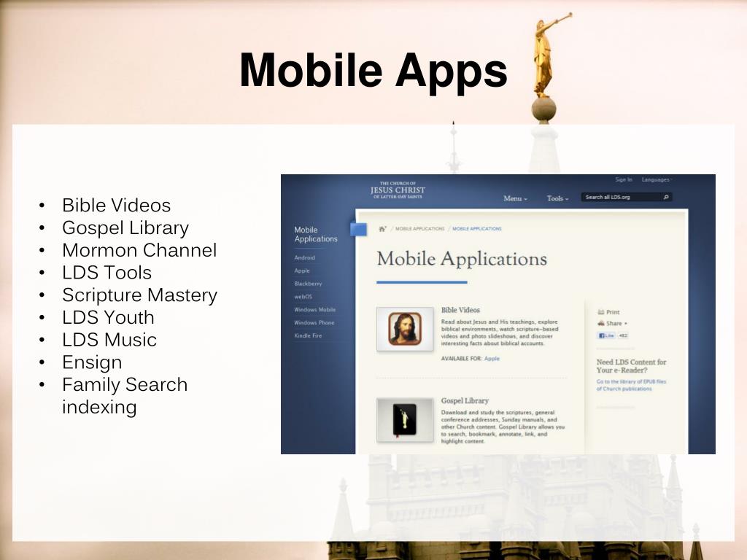Go to the home breadcrumb icon

382,228
